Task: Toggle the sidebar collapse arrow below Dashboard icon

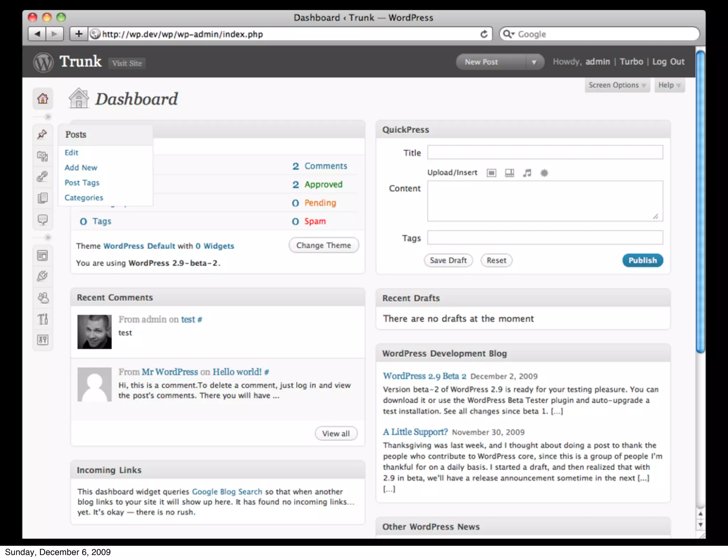Action: coord(48,117)
